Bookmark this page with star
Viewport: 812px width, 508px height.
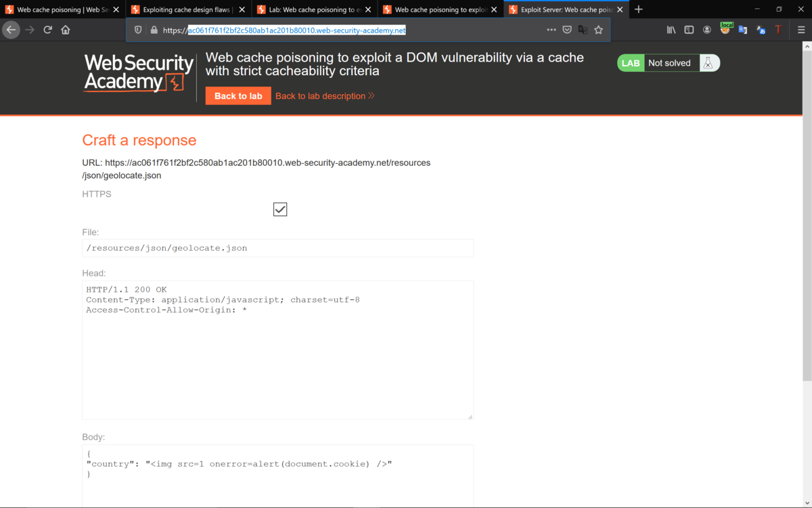click(598, 30)
